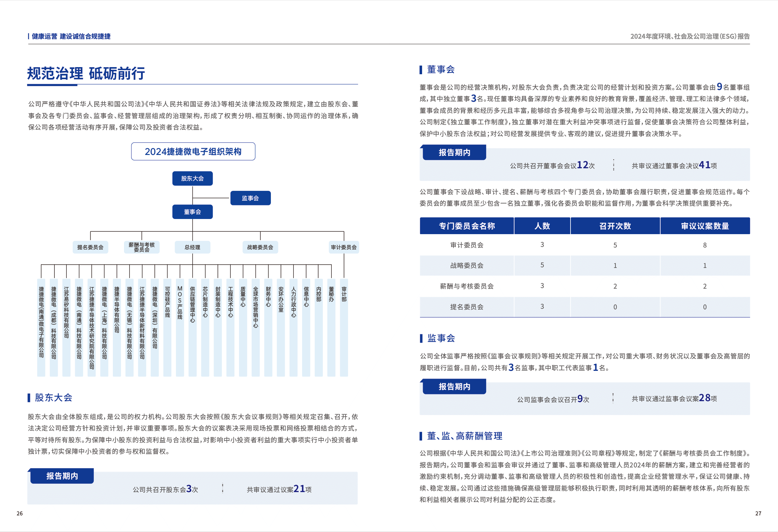Click the 股东大会 org chart box
Viewport: 778px width, 532px height.
pyautogui.click(x=192, y=178)
